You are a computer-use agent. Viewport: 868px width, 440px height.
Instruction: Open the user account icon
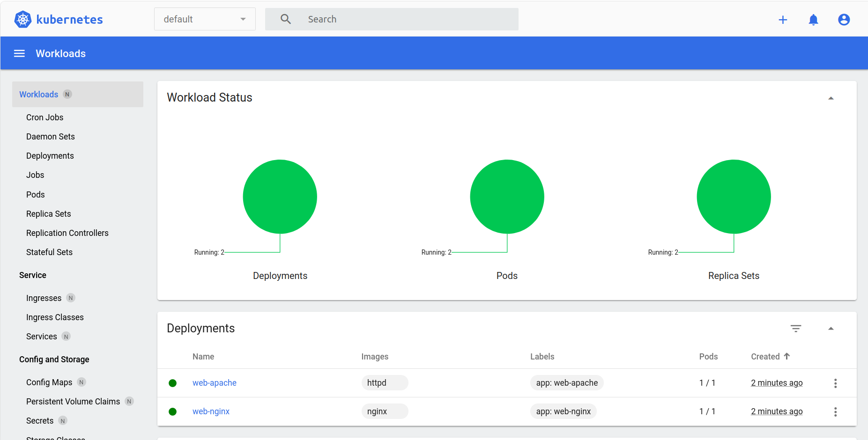click(844, 20)
